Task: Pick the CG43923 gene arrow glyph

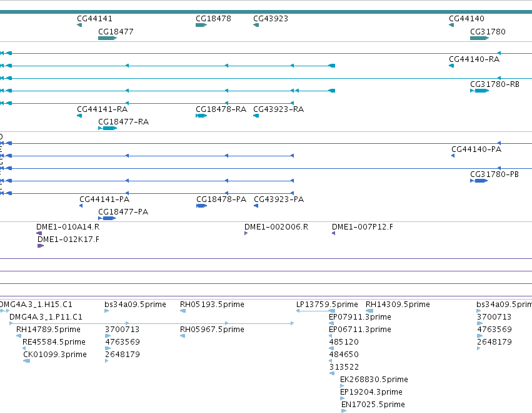Action: 256,25
